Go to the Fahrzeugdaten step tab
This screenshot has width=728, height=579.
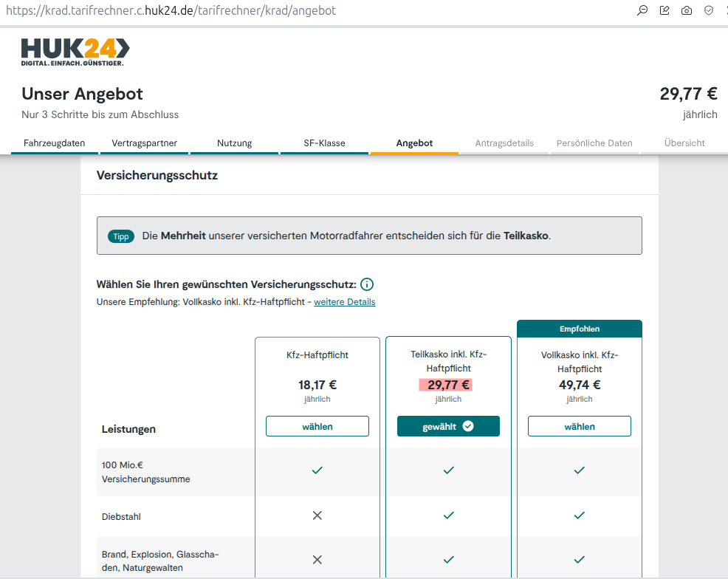click(x=54, y=143)
